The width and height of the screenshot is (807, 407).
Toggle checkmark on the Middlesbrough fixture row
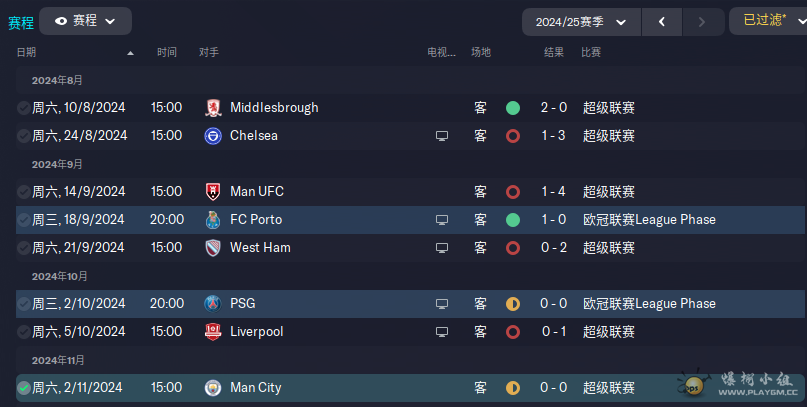23,108
